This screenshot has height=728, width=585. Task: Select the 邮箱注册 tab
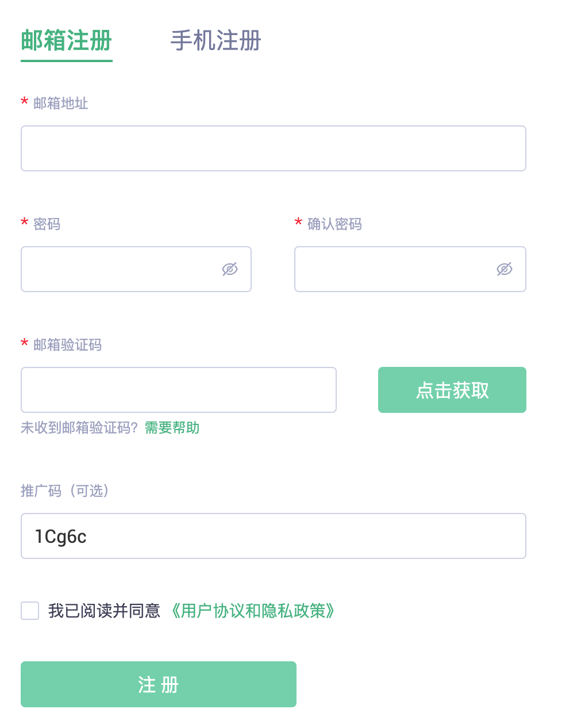tap(66, 41)
